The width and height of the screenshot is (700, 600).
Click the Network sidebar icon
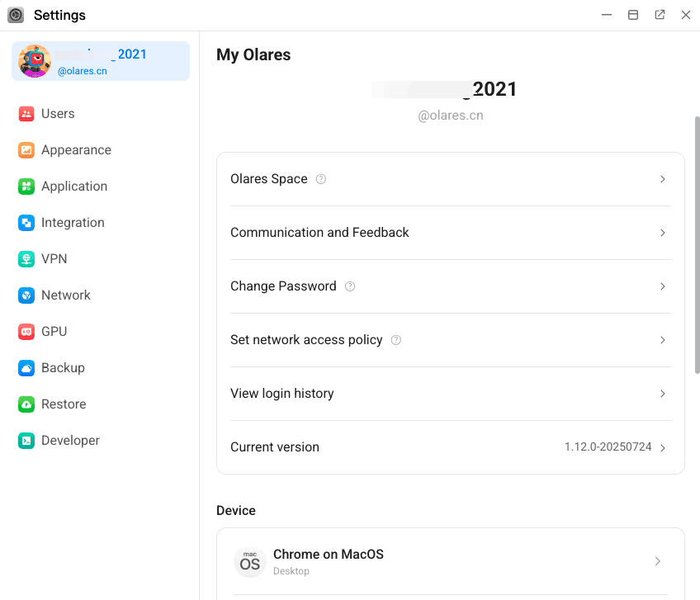coord(26,295)
